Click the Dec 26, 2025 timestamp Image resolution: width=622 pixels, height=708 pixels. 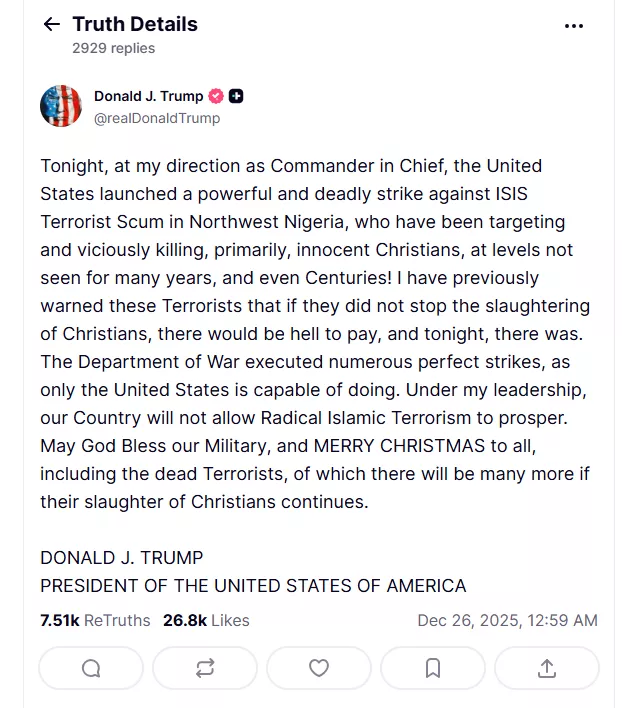tap(507, 621)
